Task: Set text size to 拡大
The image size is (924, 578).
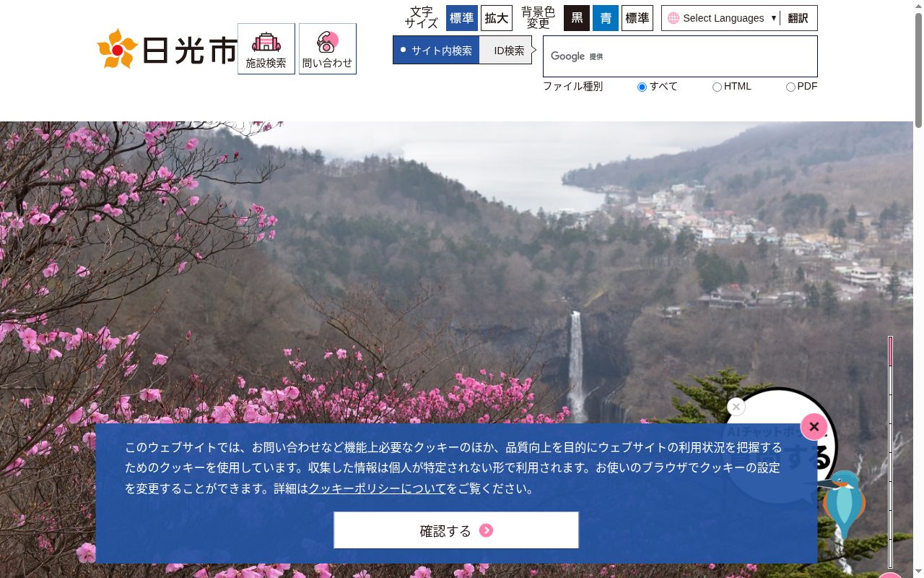Action: [x=497, y=18]
